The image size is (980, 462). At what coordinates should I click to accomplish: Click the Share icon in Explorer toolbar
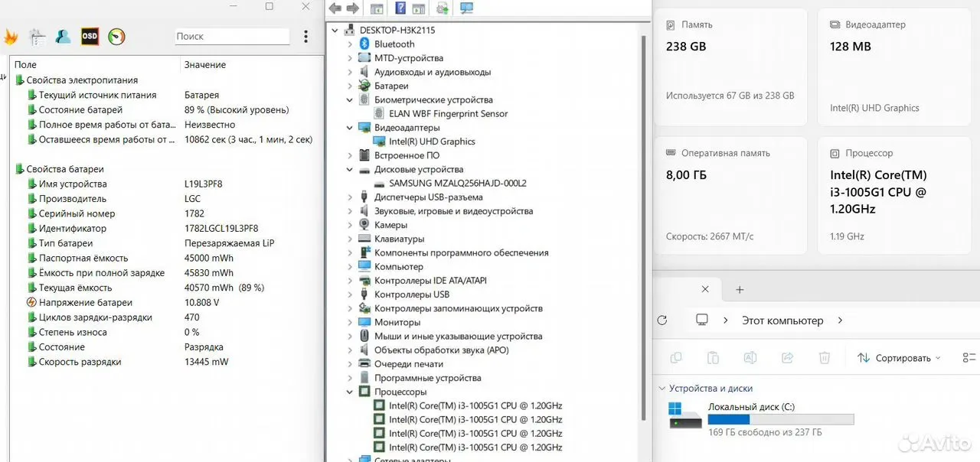[x=787, y=357]
